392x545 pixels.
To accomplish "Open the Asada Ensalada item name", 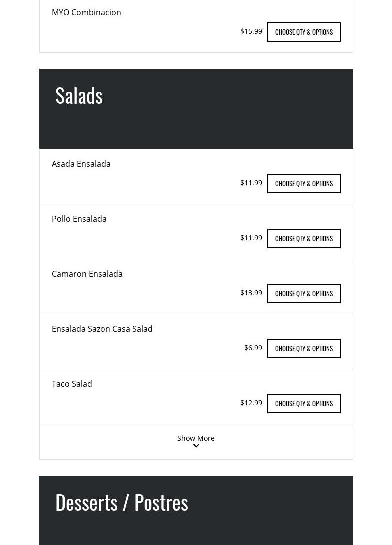I will pos(81,164).
